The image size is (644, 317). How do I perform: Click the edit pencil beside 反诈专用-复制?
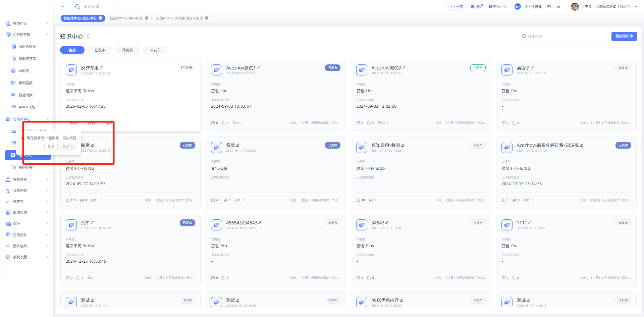403,145
